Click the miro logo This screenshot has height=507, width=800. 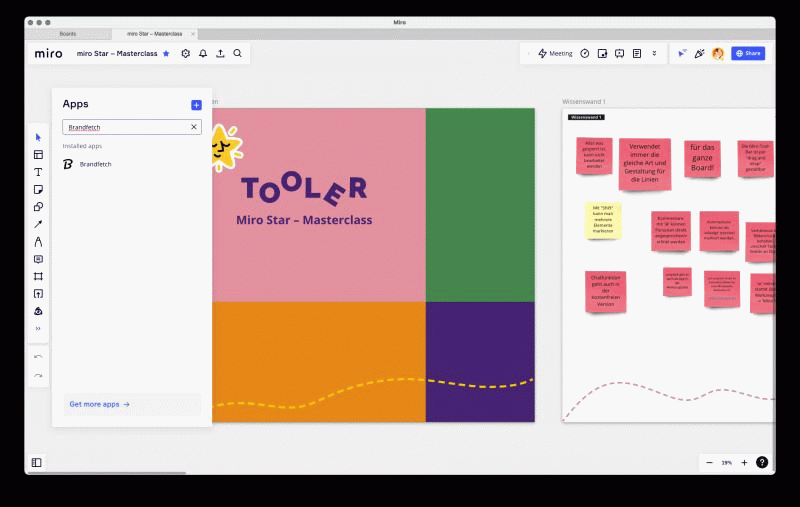pos(48,54)
